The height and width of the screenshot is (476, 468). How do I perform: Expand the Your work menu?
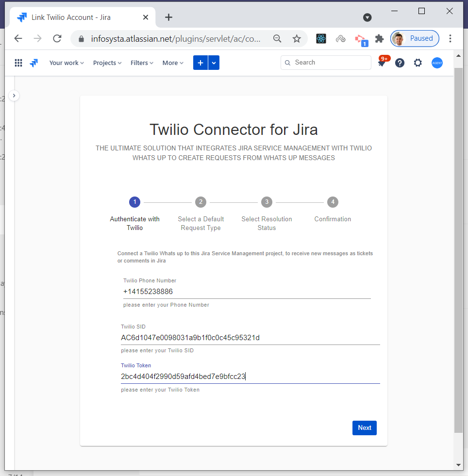coord(67,63)
